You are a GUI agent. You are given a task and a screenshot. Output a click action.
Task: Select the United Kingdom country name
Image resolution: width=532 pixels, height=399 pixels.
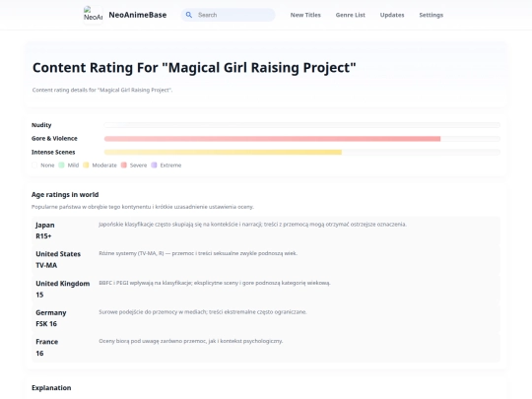[63, 284]
